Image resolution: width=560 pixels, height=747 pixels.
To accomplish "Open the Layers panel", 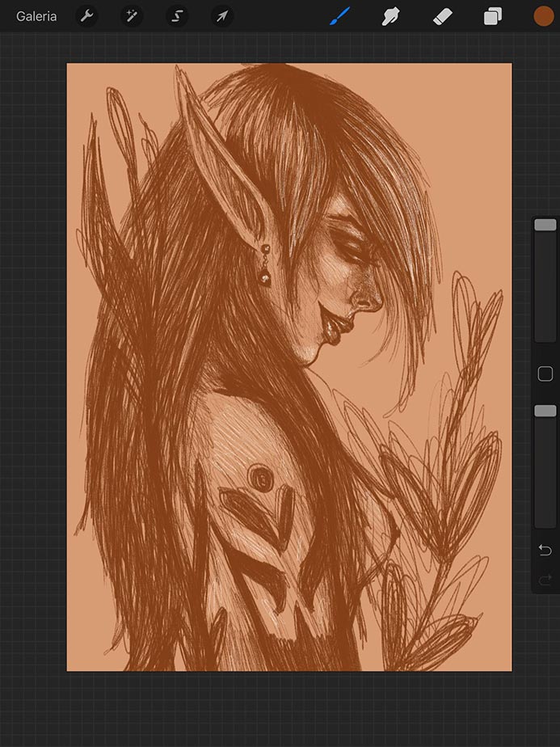I will pos(493,16).
